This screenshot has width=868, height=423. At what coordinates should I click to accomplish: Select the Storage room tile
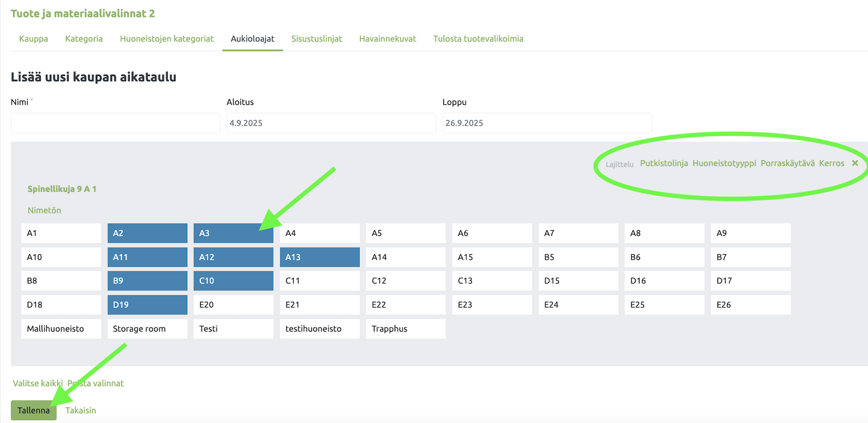147,329
